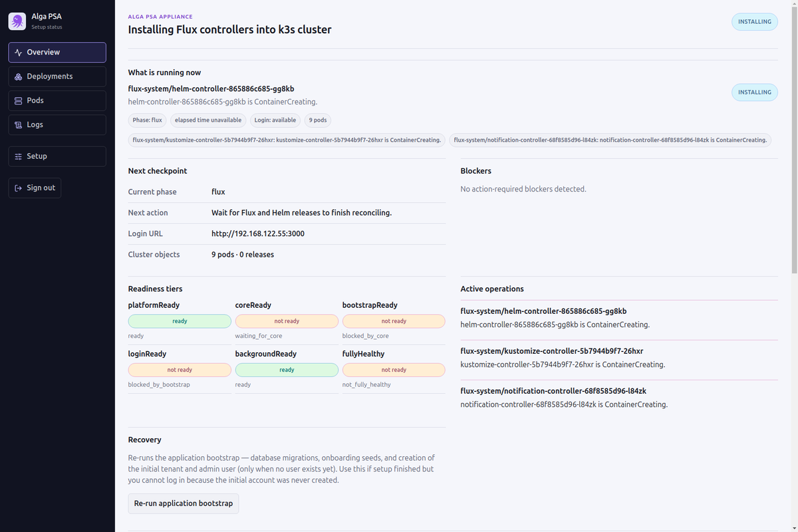
Task: Click the kustomize-controller active operation entry
Action: pos(619,358)
